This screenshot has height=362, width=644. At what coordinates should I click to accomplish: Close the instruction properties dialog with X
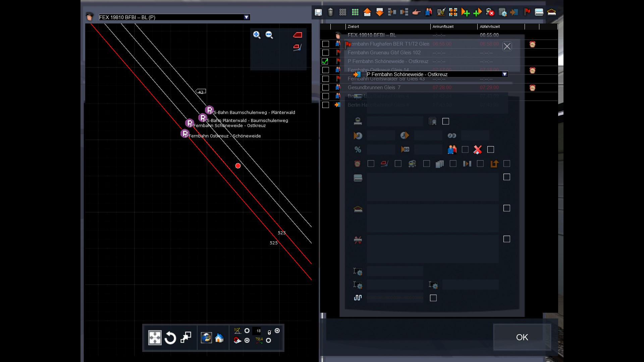pyautogui.click(x=507, y=46)
